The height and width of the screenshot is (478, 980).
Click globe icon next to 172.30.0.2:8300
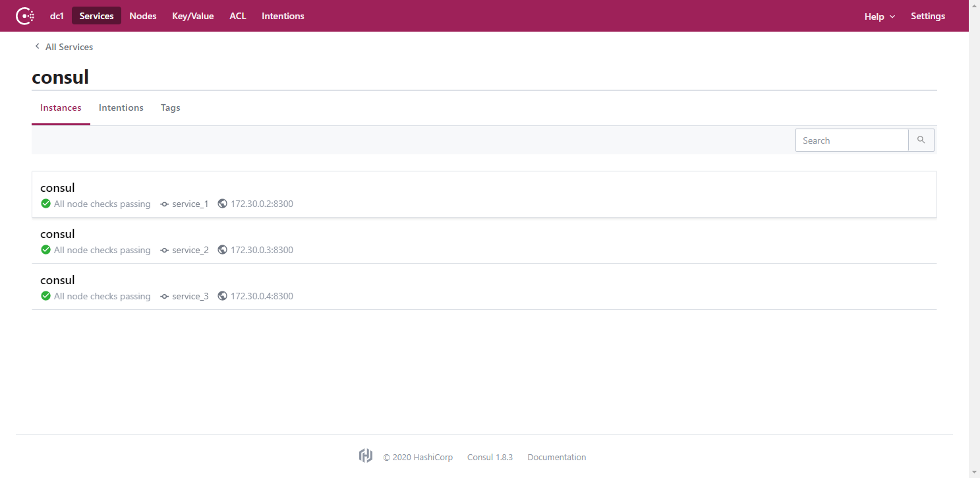pyautogui.click(x=222, y=204)
